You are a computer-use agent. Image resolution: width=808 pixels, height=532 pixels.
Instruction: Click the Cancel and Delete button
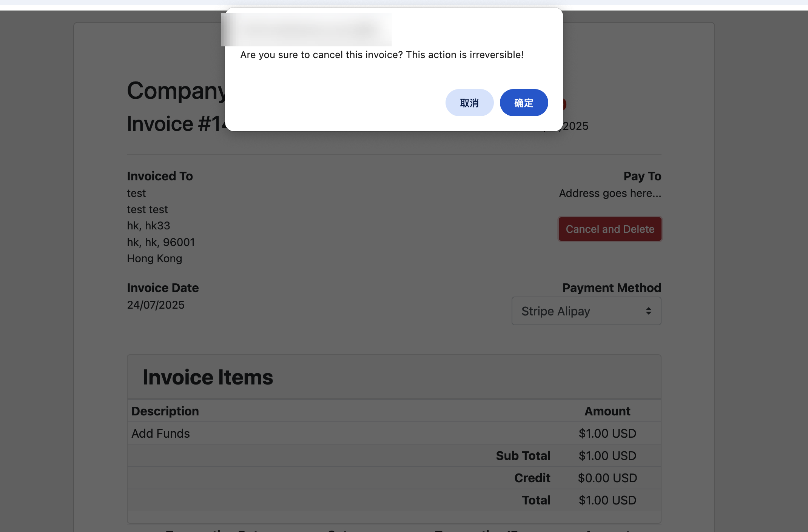(609, 229)
